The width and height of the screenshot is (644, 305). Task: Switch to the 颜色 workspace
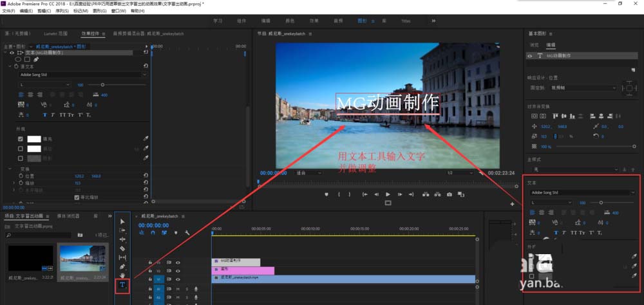290,21
